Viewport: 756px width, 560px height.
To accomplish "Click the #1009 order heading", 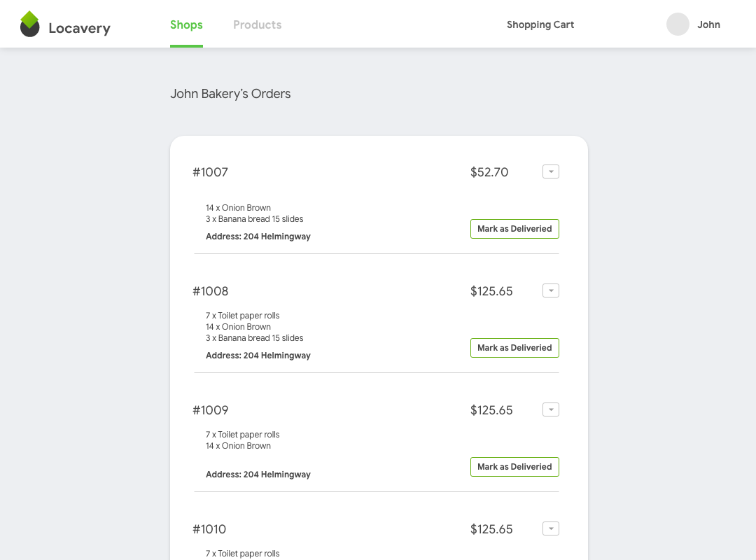I will [x=210, y=410].
